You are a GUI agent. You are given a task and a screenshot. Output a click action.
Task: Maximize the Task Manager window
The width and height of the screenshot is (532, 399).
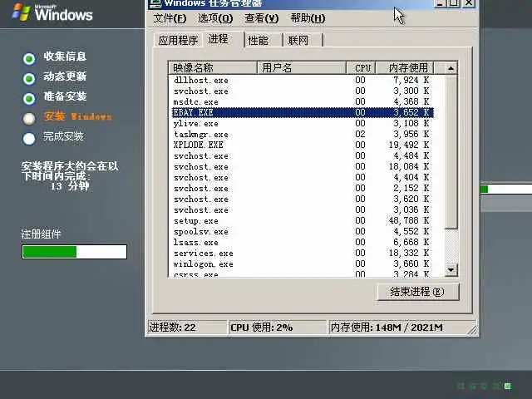pos(453,3)
